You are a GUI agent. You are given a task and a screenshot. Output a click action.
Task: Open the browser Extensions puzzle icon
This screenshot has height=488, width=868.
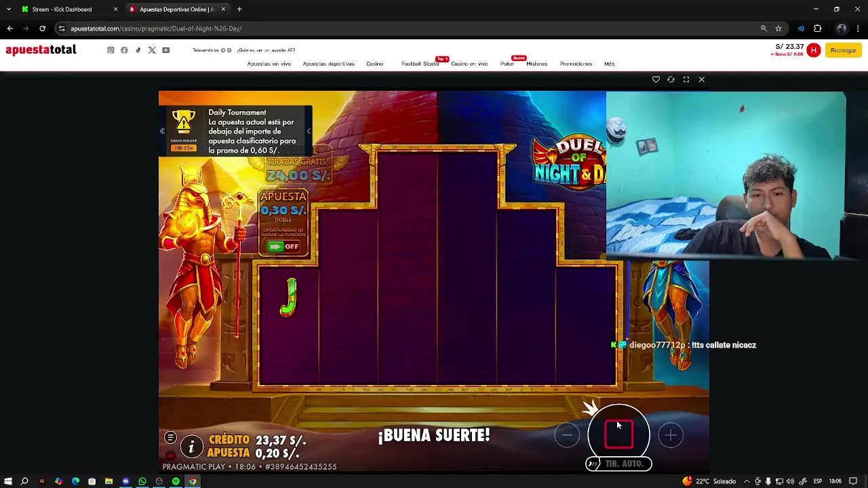pos(817,28)
